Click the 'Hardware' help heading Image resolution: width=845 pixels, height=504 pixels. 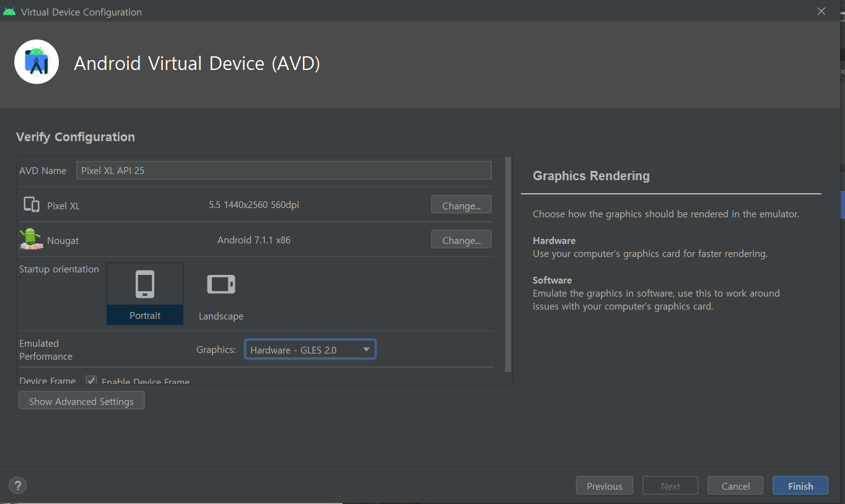[554, 240]
